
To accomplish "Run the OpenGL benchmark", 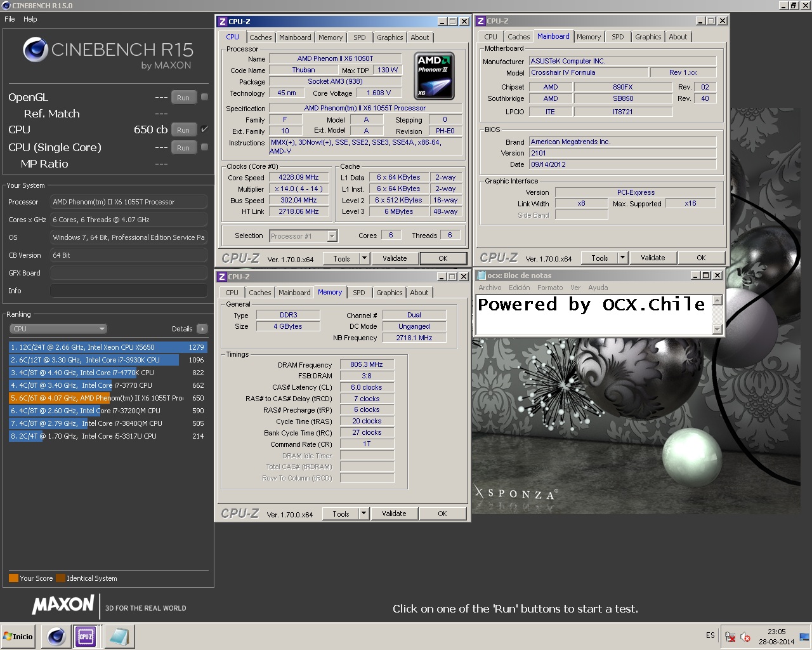I will coord(183,98).
